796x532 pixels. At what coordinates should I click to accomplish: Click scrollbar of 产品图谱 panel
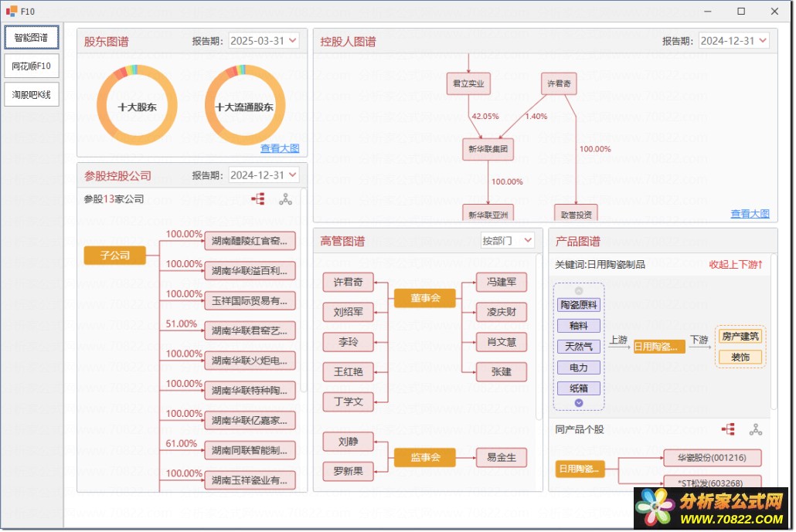point(774,332)
